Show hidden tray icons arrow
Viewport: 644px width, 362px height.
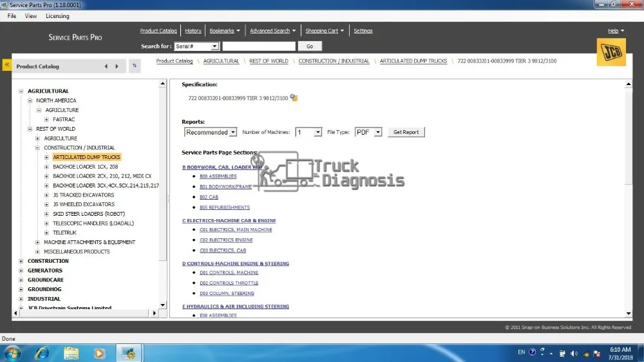[551, 354]
